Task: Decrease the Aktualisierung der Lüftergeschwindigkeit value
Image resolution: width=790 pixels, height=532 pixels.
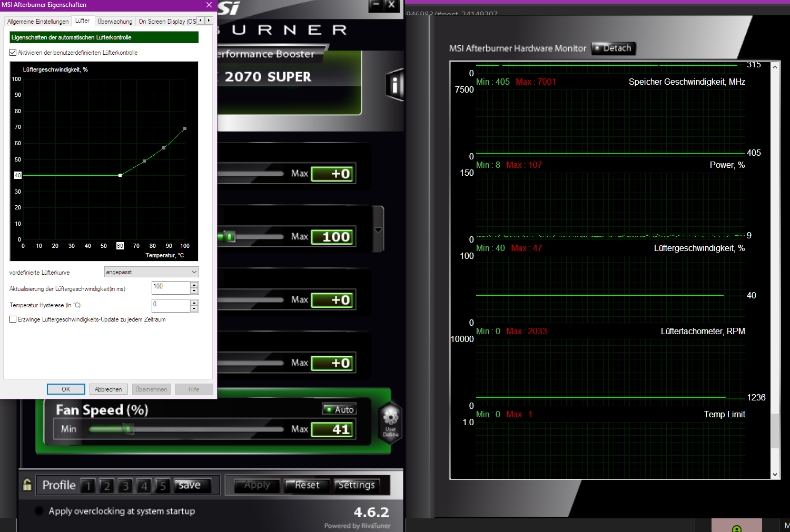Action: point(194,291)
